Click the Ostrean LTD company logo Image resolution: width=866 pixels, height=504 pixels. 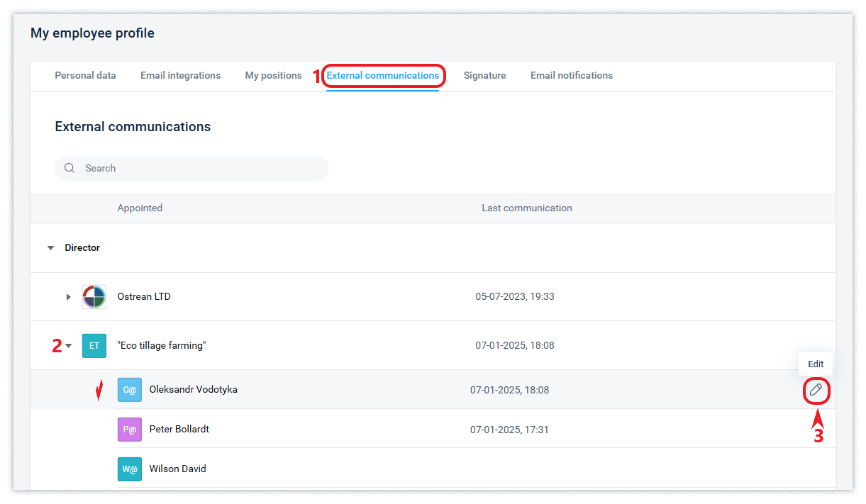pos(94,297)
